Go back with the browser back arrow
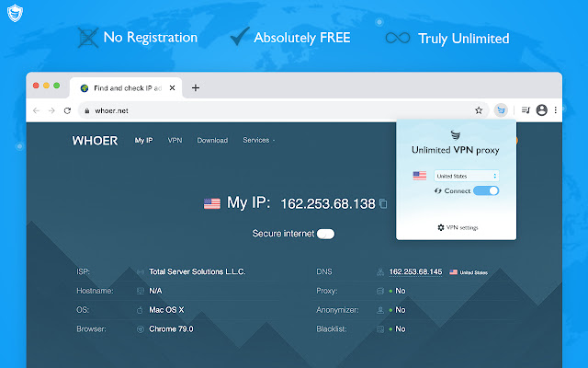This screenshot has height=368, width=588. (36, 110)
